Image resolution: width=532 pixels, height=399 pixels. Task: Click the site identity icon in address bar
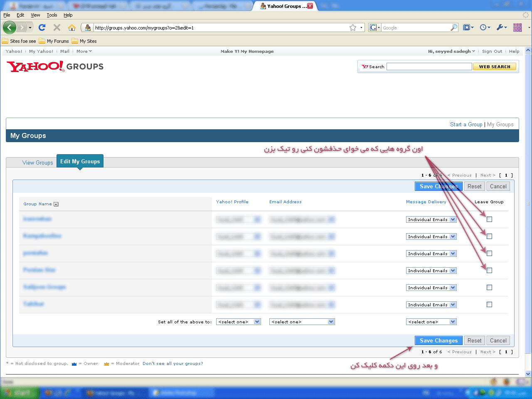[88, 28]
